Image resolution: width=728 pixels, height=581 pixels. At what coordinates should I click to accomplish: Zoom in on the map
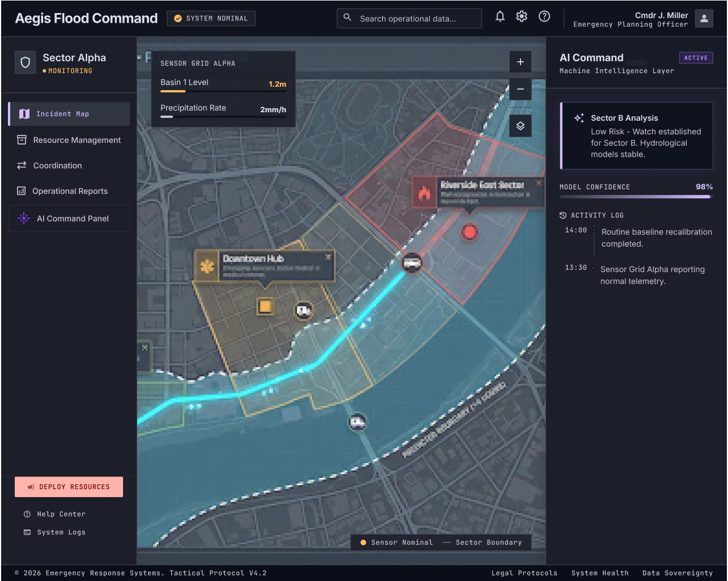[520, 62]
